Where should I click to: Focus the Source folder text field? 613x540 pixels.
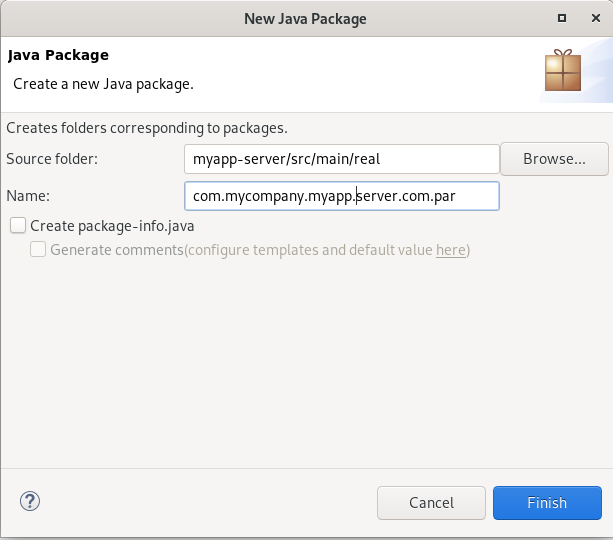[x=342, y=159]
